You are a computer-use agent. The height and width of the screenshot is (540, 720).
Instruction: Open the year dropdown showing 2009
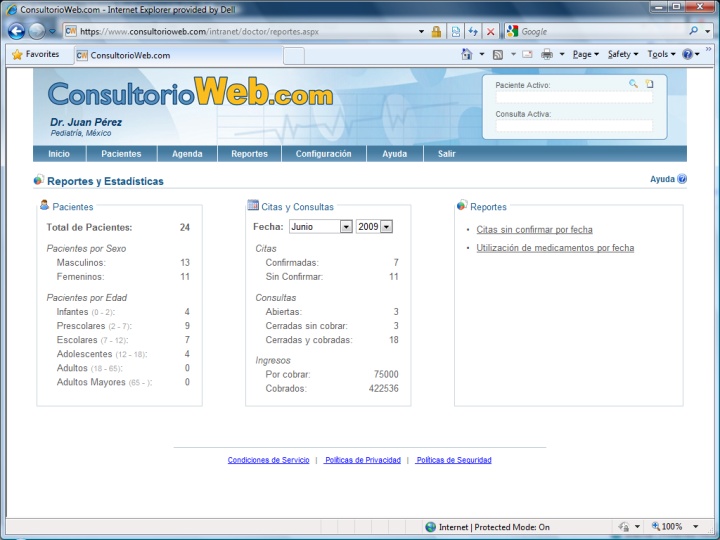pyautogui.click(x=374, y=226)
